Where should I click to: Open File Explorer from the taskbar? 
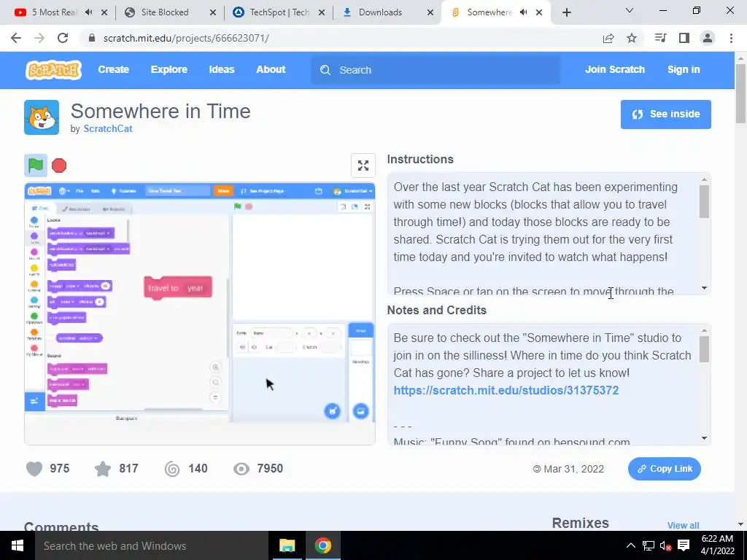coord(287,545)
